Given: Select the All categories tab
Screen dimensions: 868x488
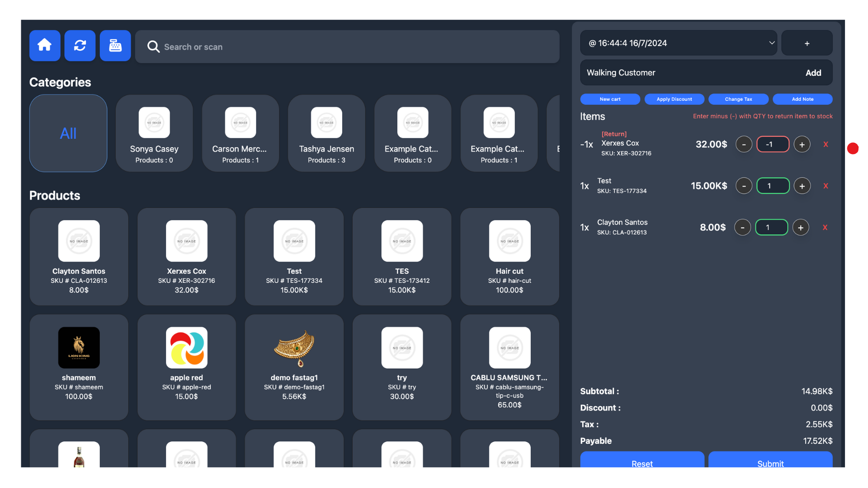Looking at the screenshot, I should tap(68, 133).
